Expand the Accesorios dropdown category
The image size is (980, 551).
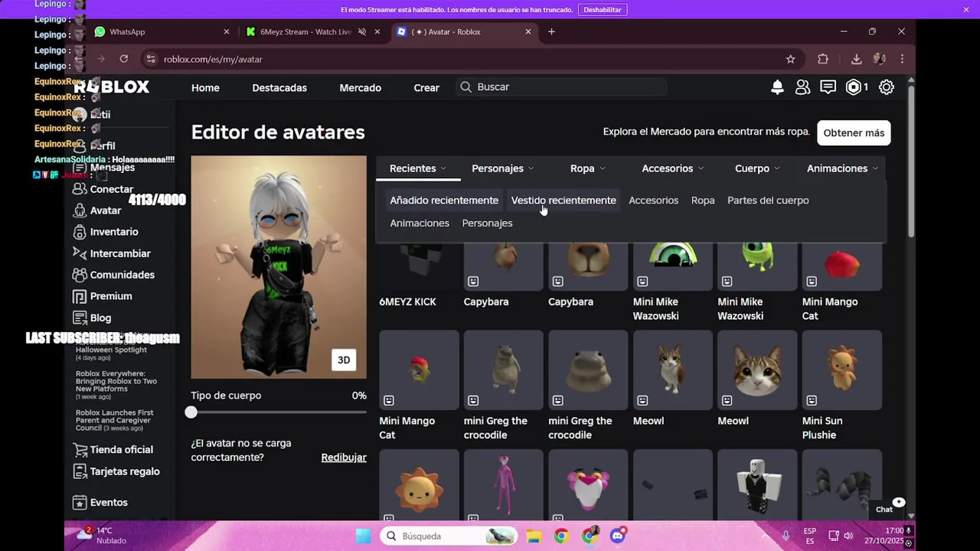click(x=673, y=168)
